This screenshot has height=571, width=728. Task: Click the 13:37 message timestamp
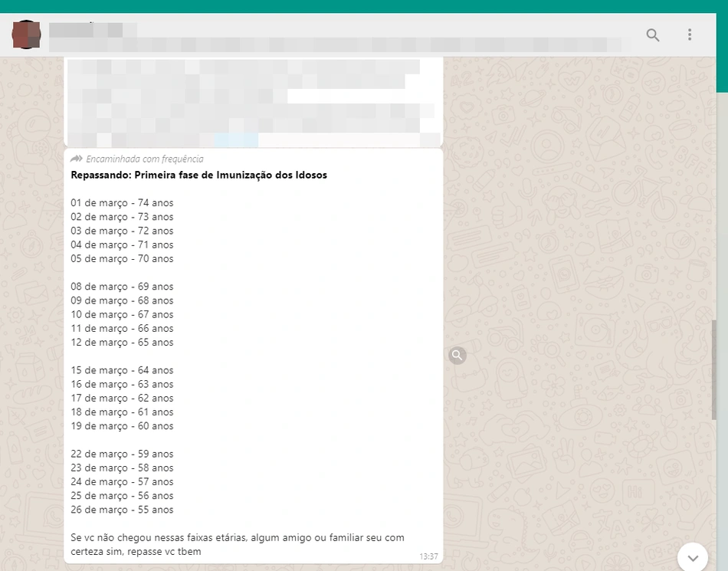pos(428,556)
